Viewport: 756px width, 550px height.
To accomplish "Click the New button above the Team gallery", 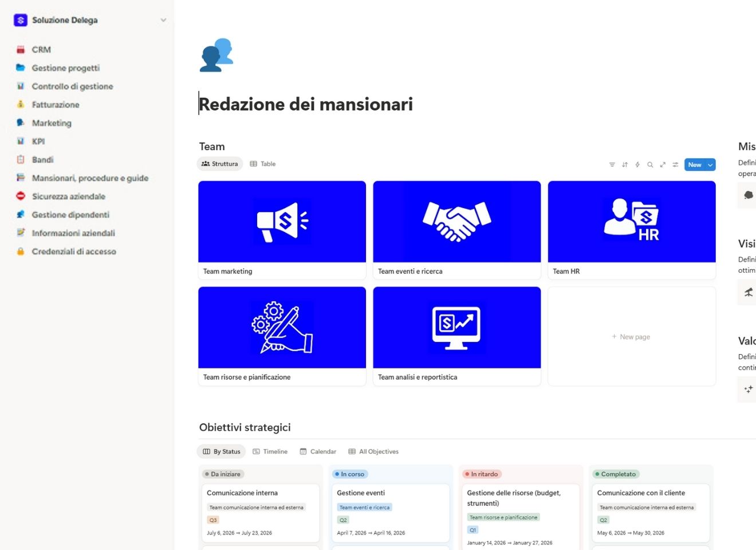I will coord(695,164).
